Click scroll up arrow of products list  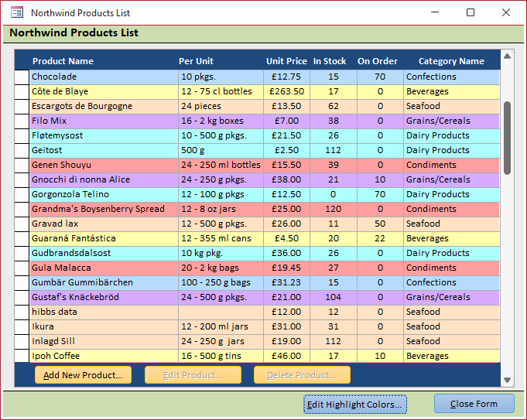507,56
